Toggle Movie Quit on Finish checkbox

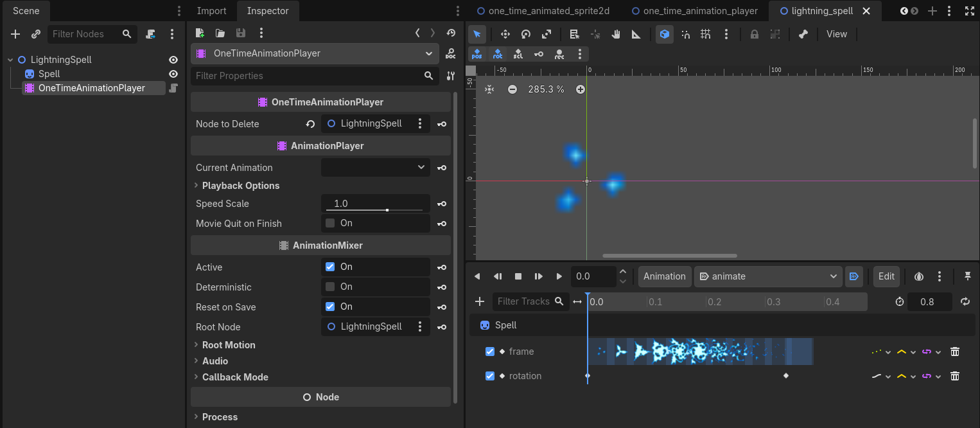point(330,223)
